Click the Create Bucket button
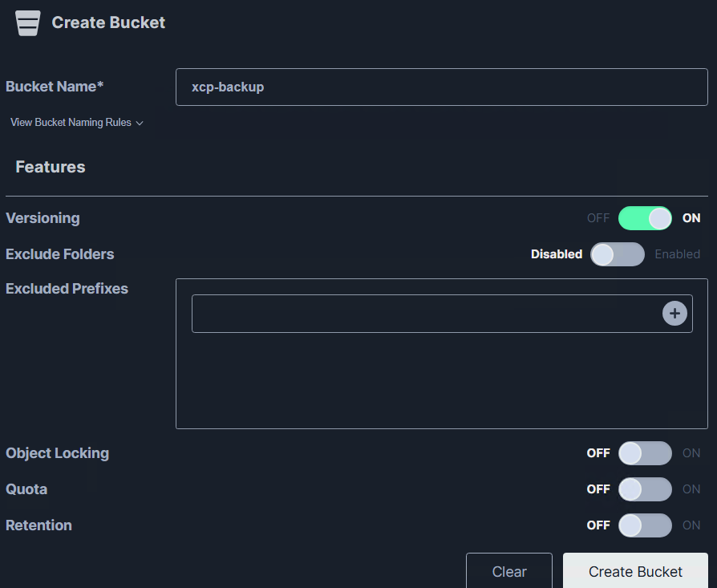Viewport: 717px width, 588px height. pos(635,570)
